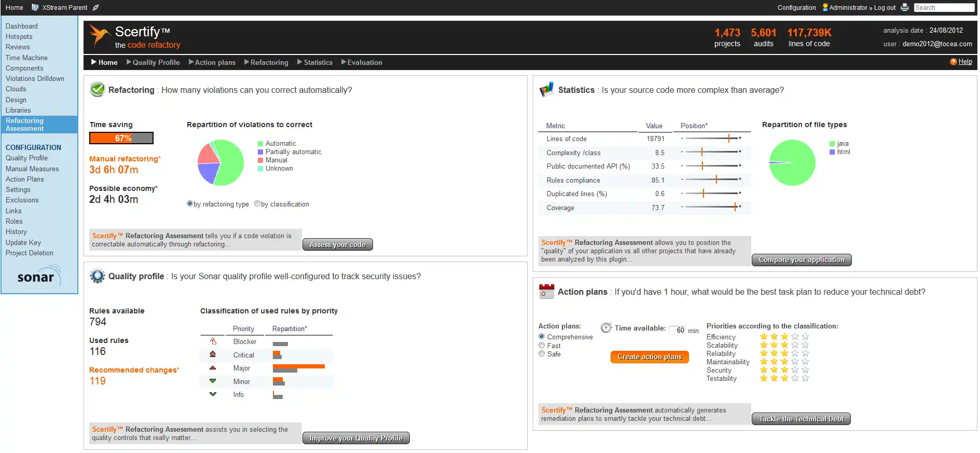Open Exclusions in the sidebar
Screen dimensions: 980x453
coord(22,200)
